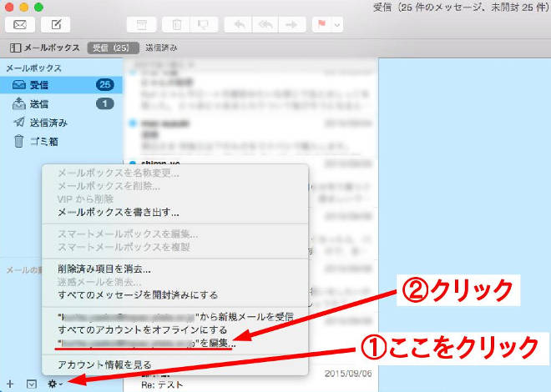The height and width of the screenshot is (392, 551).
Task: Choose メールボックスを書き出す from the menu
Action: pos(117,213)
